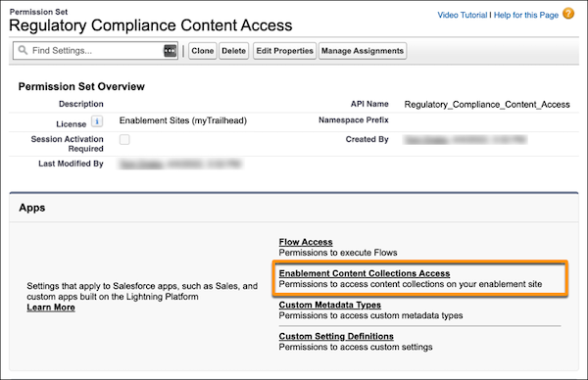Click the Apps section heading

pos(32,208)
